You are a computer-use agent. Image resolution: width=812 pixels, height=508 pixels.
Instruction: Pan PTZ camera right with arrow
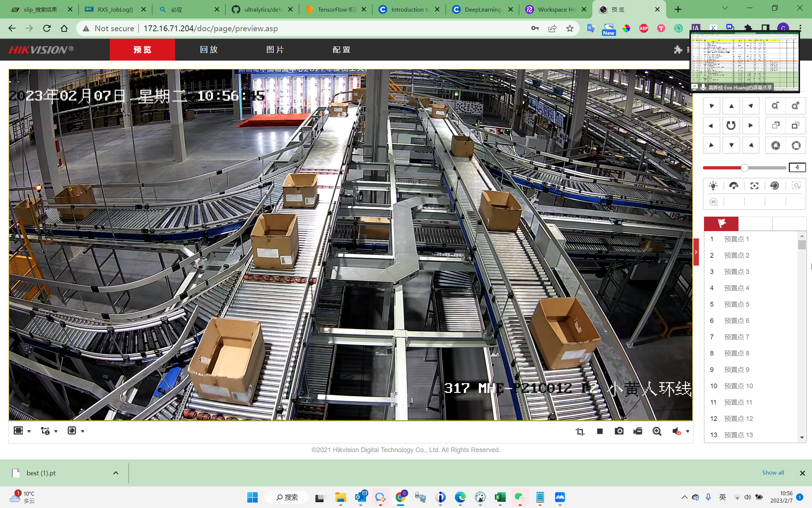point(751,126)
